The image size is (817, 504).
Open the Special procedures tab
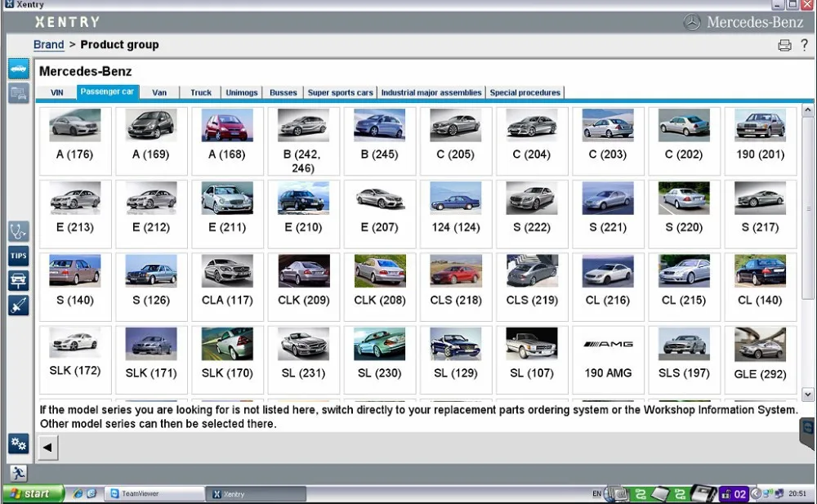click(525, 93)
